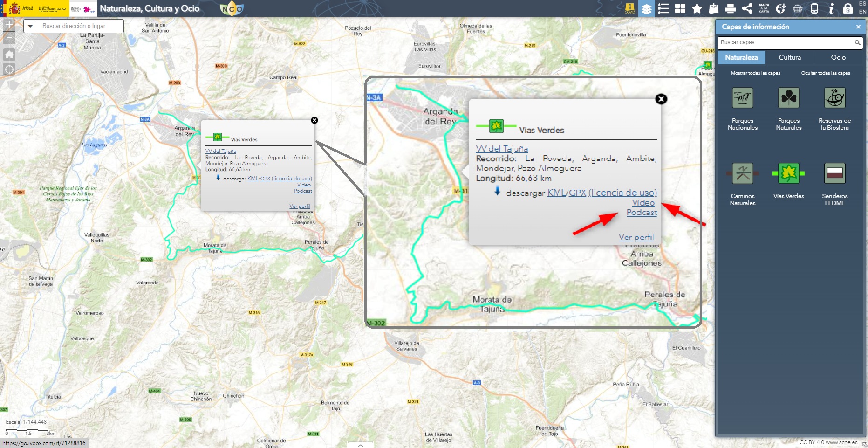Open the search source dropdown arrow
This screenshot has height=448, width=868.
pos(30,26)
